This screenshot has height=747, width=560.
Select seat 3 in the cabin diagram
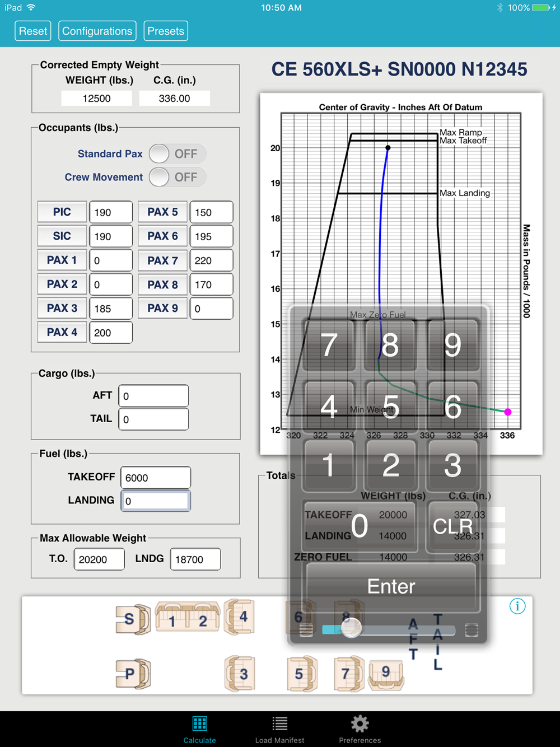click(x=240, y=674)
